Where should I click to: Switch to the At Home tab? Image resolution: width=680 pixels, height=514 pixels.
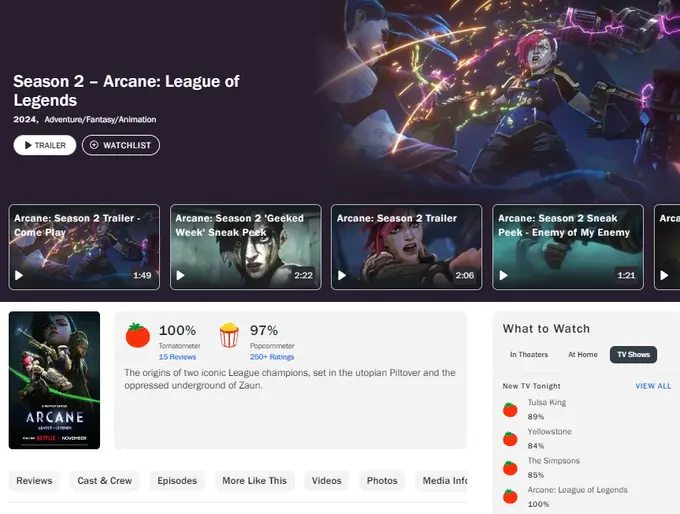click(582, 354)
